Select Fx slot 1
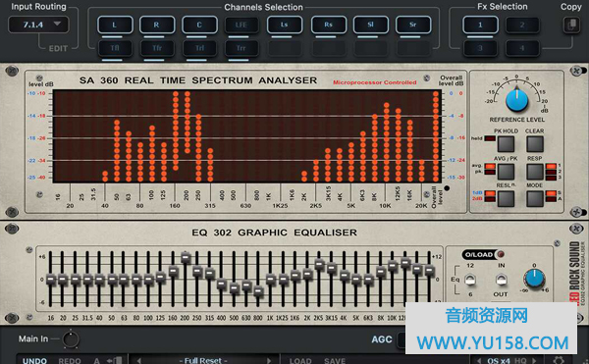 pos(480,25)
